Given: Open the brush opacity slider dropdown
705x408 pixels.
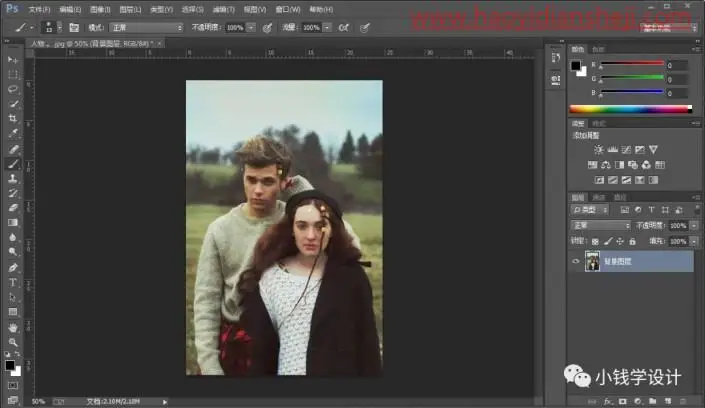Looking at the screenshot, I should [251, 28].
